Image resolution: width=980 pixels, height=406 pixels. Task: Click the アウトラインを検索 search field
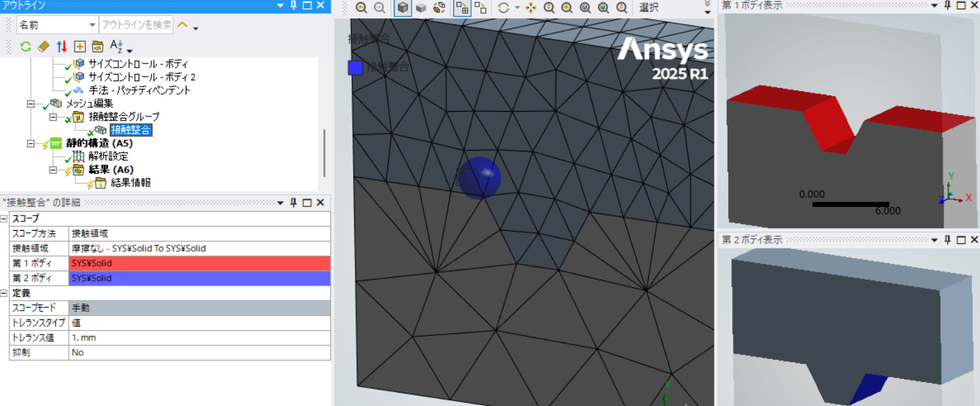135,25
